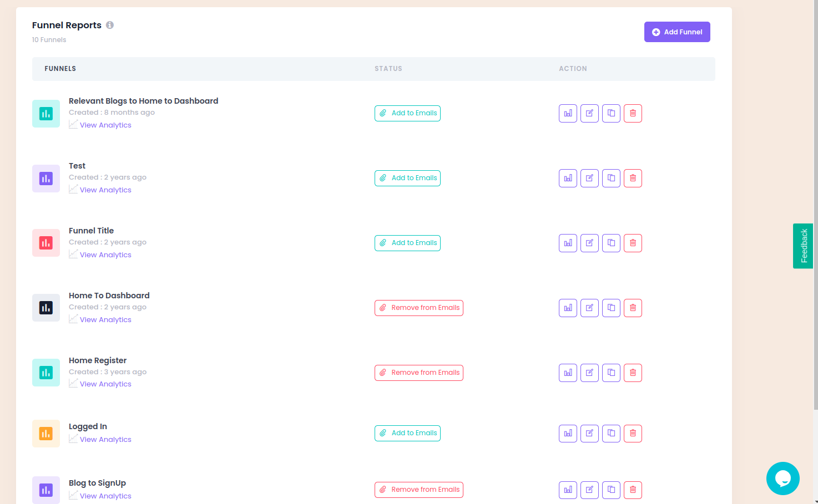The height and width of the screenshot is (504, 818).
Task: Click the Add Funnel button
Action: pos(676,32)
